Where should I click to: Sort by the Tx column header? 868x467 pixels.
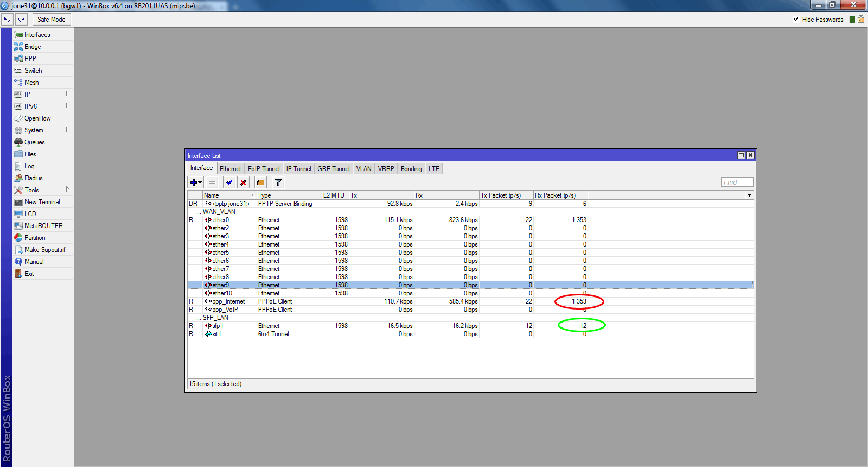[x=381, y=195]
